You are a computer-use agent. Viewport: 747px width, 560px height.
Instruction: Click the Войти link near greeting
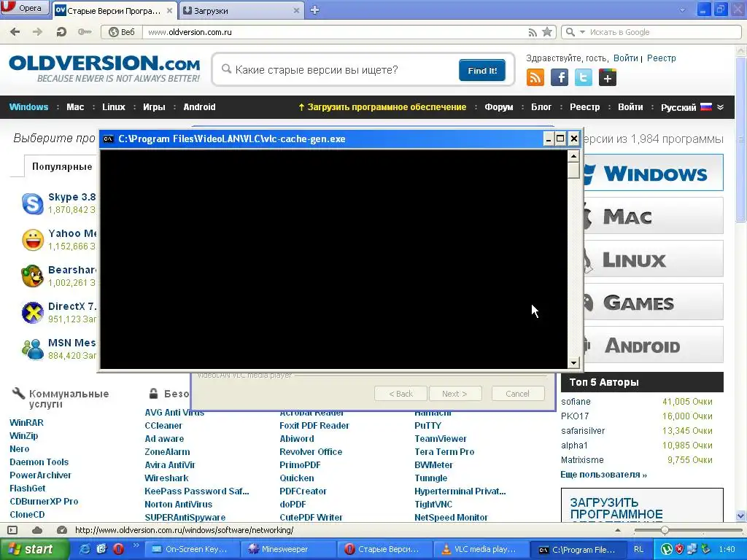[625, 58]
